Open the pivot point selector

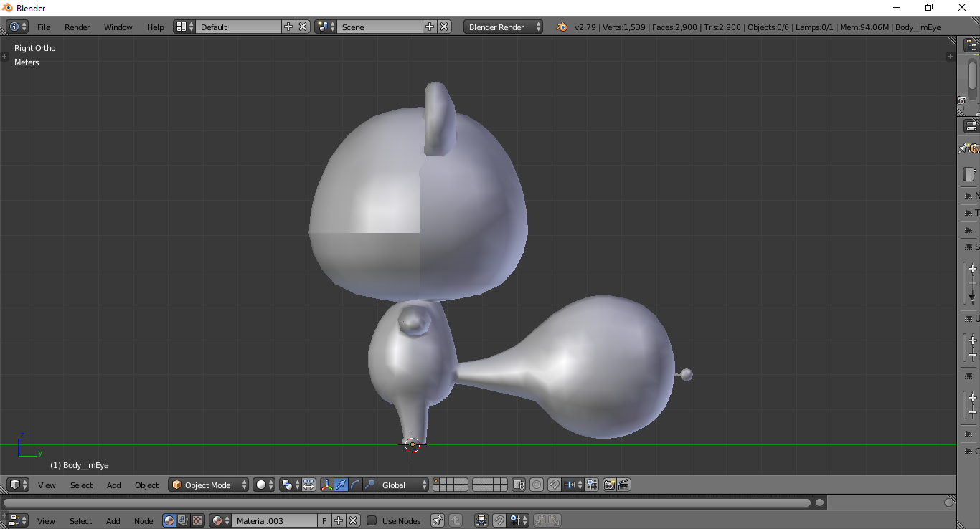tap(290, 485)
